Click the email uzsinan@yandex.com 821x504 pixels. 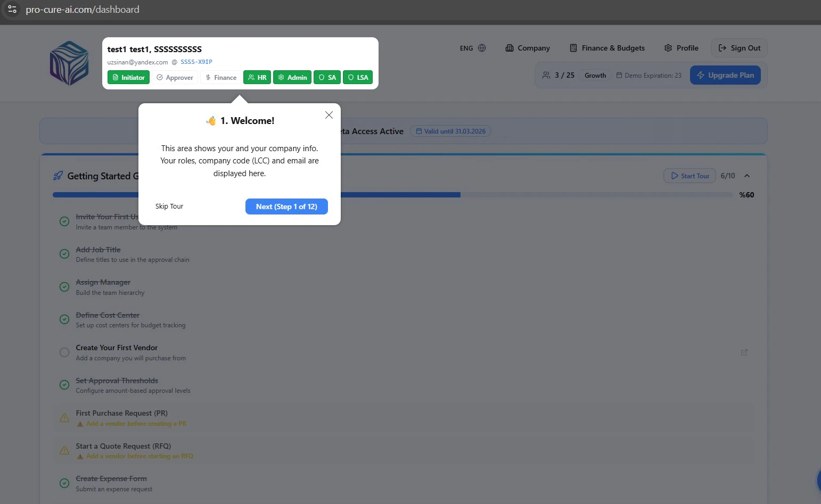pos(137,62)
